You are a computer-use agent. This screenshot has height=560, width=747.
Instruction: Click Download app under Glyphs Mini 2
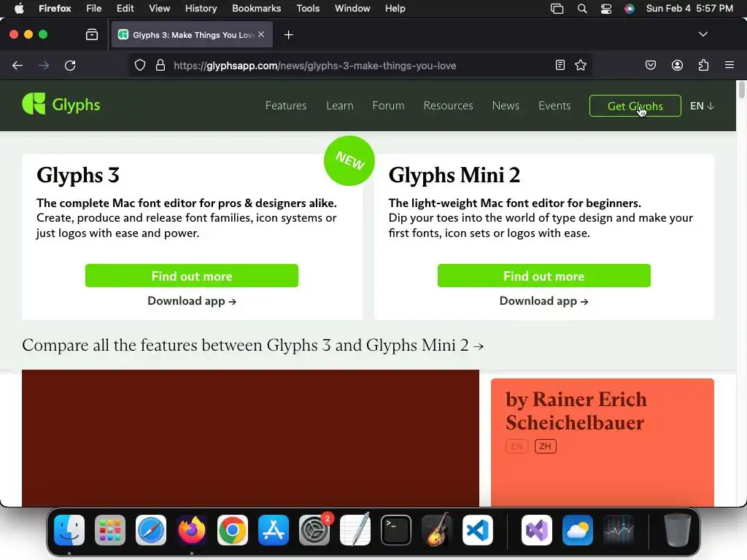pyautogui.click(x=543, y=301)
